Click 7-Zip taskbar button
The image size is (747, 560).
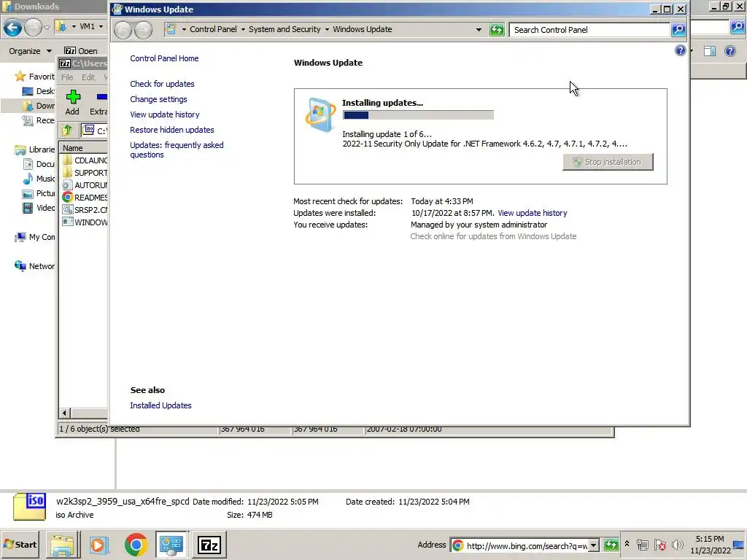[x=209, y=545]
